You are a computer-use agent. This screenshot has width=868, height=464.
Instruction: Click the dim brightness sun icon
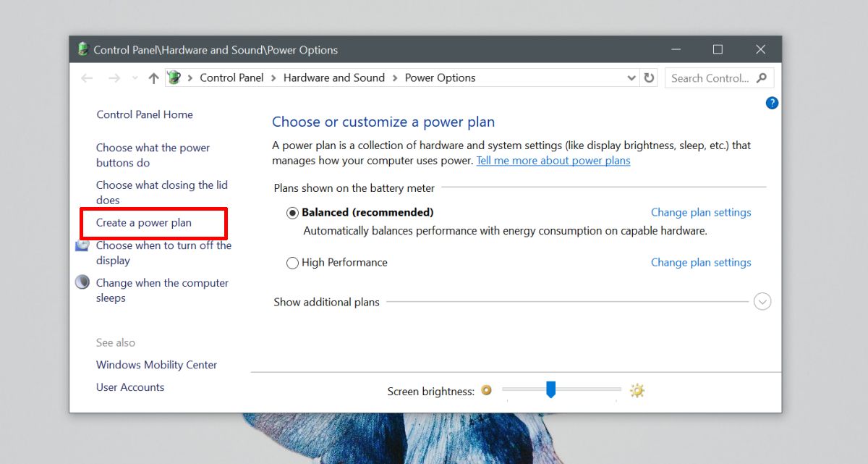[486, 390]
